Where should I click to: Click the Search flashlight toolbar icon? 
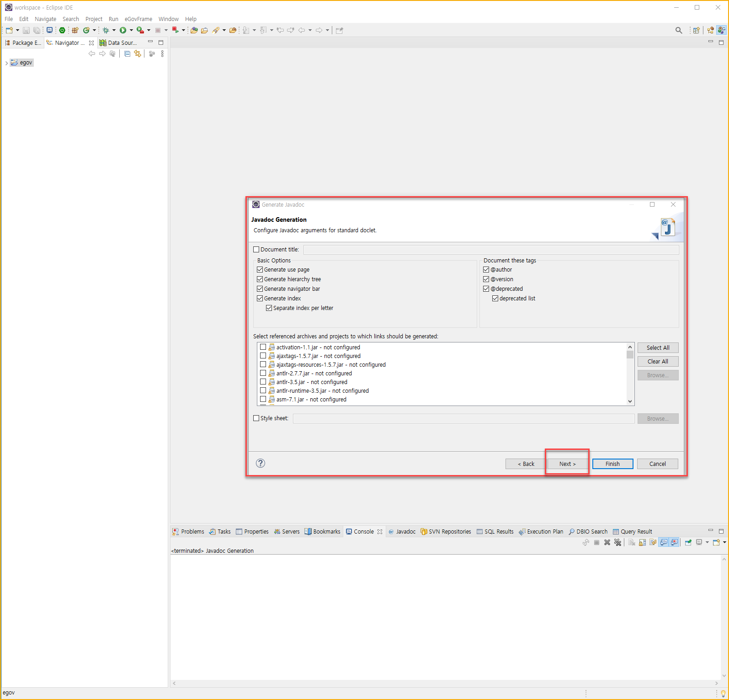pos(216,30)
